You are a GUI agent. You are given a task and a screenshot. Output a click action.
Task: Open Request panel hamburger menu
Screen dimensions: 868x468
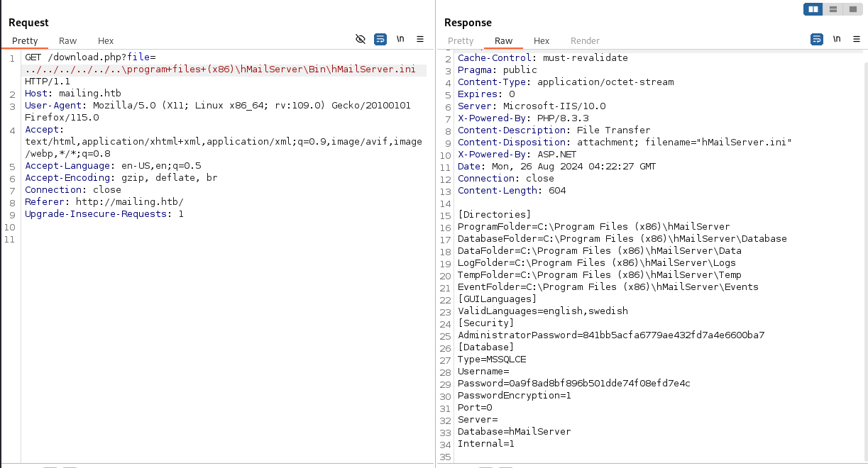(420, 39)
